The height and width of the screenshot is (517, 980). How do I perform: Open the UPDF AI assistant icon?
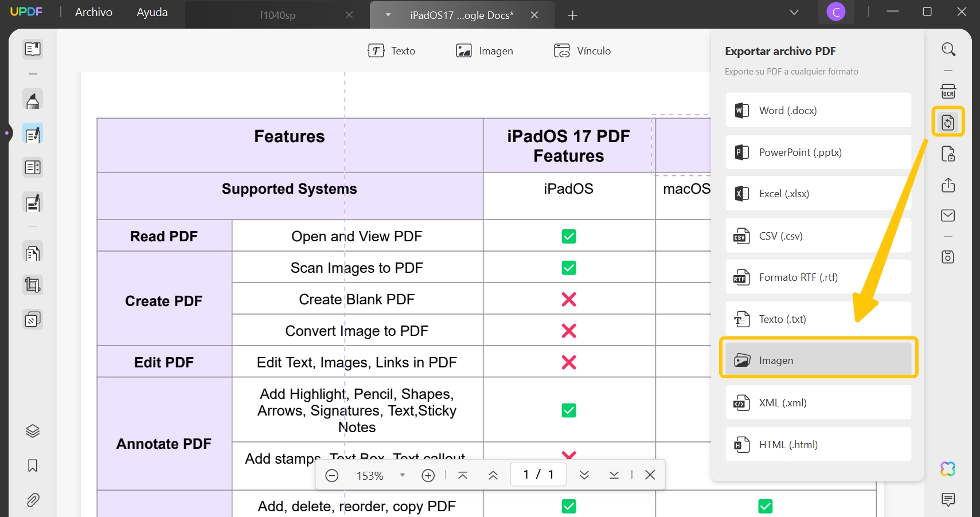point(948,469)
